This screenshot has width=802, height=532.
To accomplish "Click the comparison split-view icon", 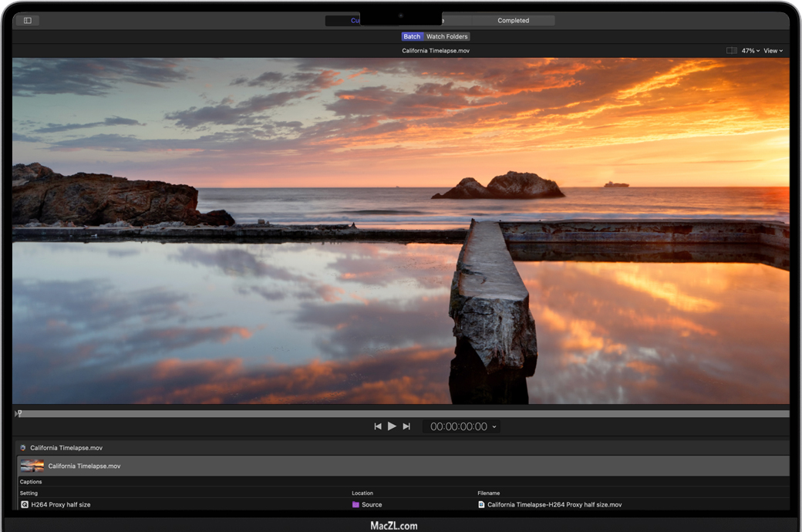I will click(731, 51).
